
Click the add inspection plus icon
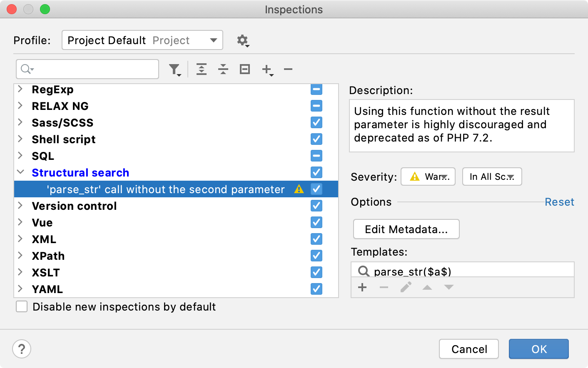click(267, 70)
